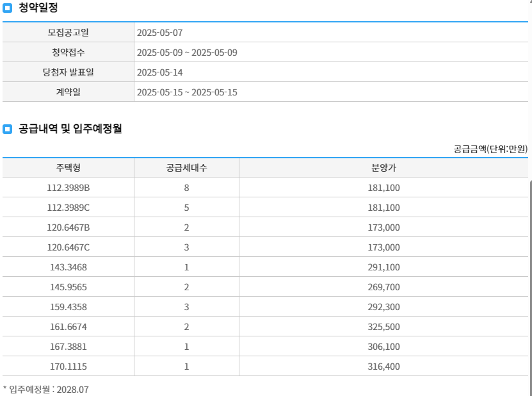Select the 159.4358 supply count of 3
The image size is (532, 396).
(186, 306)
